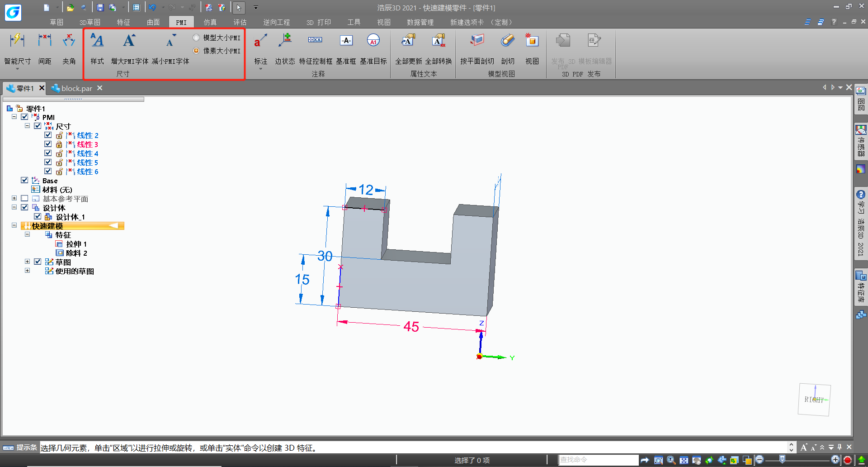868x467 pixels.
Task: Toggle the Base checkbox in the tree
Action: click(x=24, y=180)
